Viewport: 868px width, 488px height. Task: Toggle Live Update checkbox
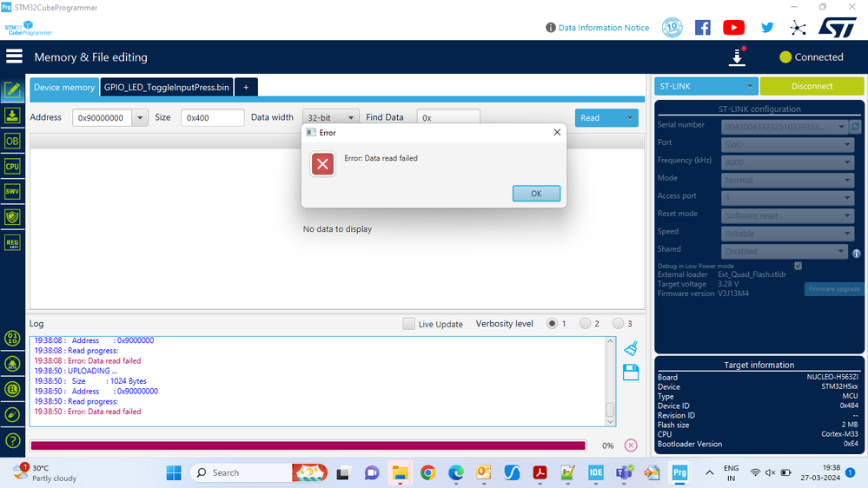[x=408, y=324]
